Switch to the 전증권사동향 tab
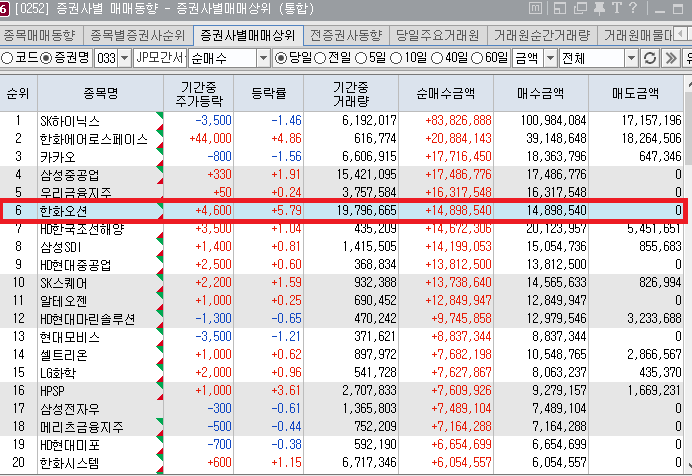 346,35
